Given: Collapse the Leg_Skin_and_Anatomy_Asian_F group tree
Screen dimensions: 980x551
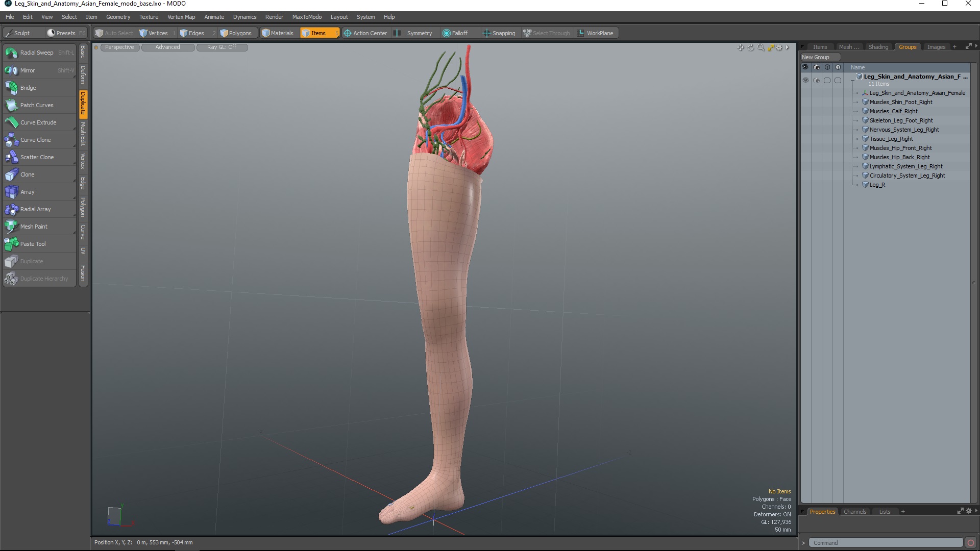Looking at the screenshot, I should pos(852,80).
